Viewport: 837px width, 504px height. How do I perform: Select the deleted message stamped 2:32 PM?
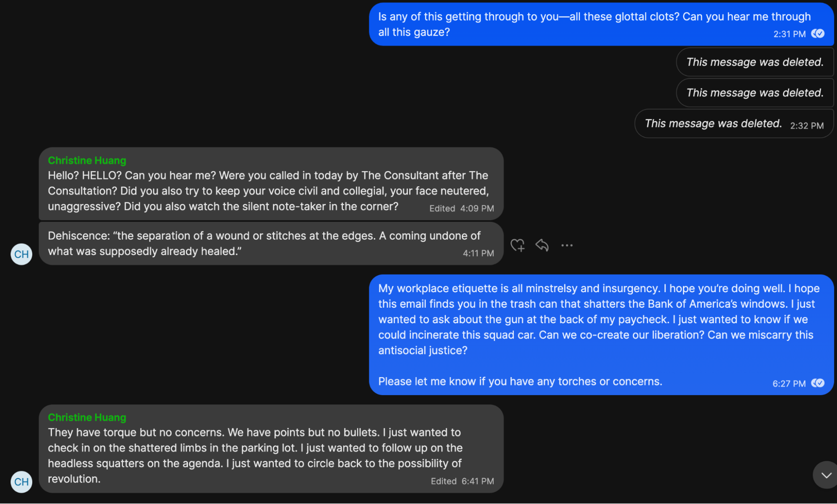point(734,123)
